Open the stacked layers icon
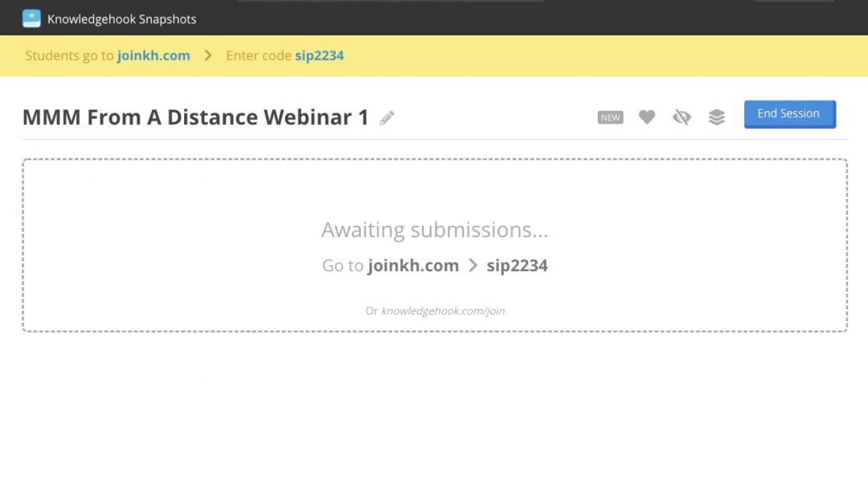The width and height of the screenshot is (868, 489). click(717, 117)
